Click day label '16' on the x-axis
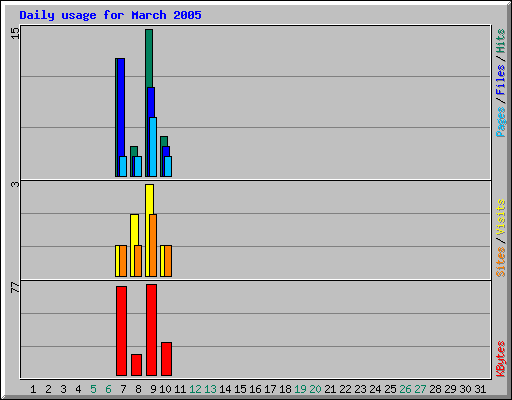This screenshot has height=400, width=512. click(x=255, y=389)
